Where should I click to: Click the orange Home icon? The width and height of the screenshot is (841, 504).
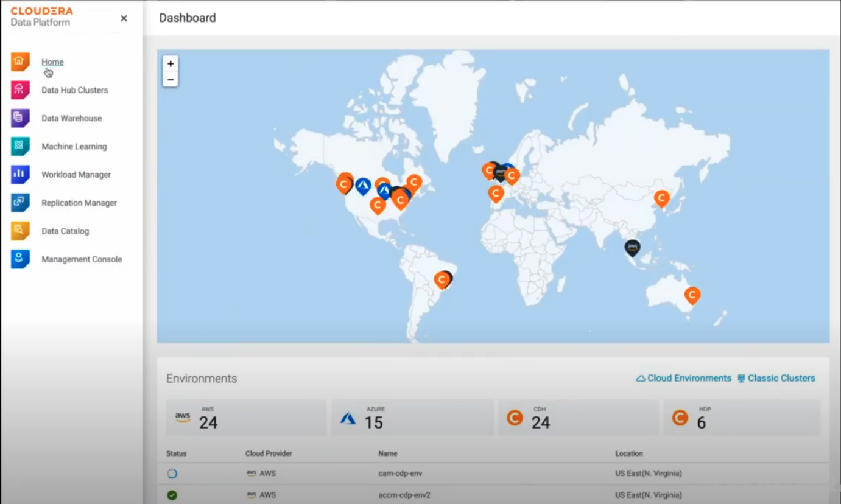[x=20, y=61]
